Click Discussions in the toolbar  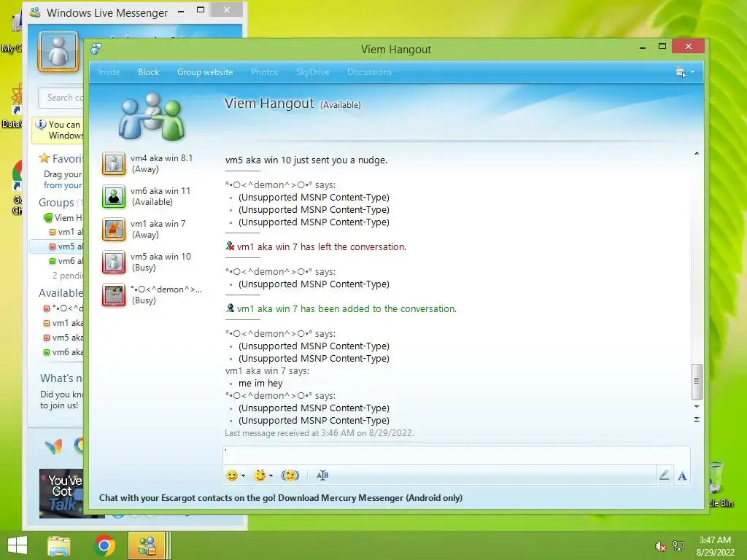pos(369,72)
